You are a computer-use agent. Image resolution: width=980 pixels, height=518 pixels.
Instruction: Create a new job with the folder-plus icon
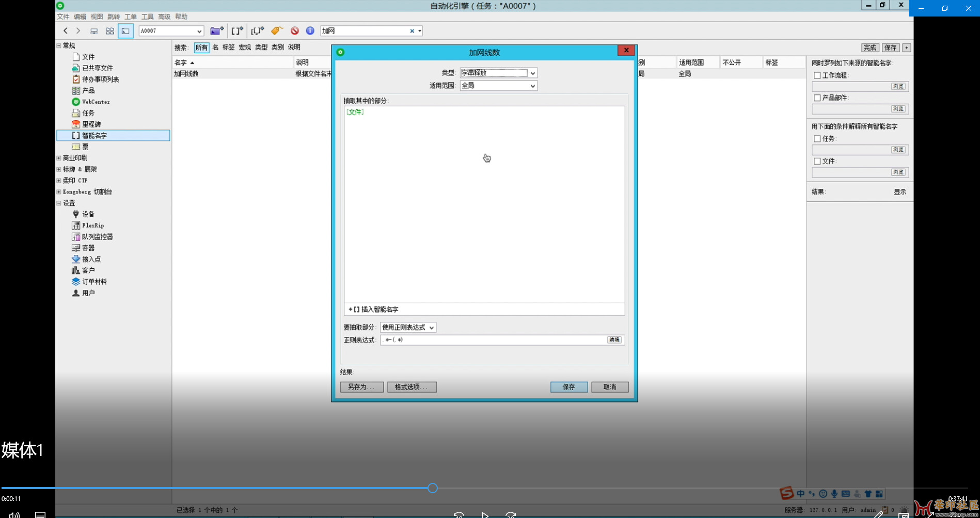(217, 31)
